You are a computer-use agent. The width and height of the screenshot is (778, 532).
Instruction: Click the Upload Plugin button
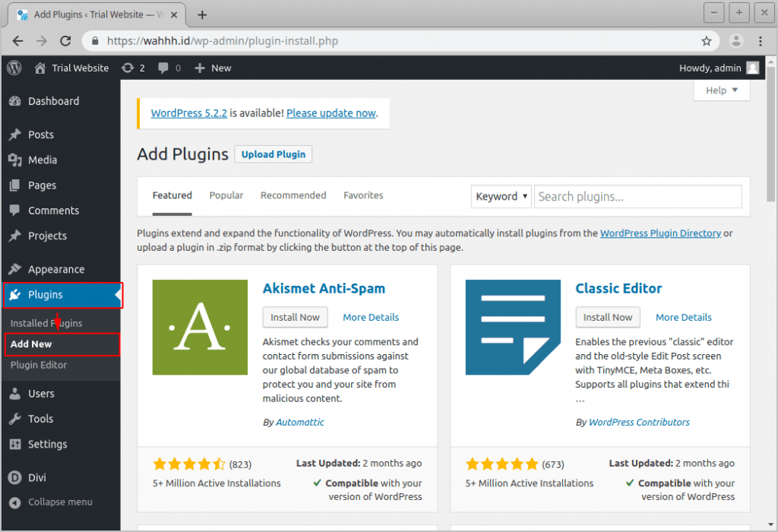click(274, 154)
